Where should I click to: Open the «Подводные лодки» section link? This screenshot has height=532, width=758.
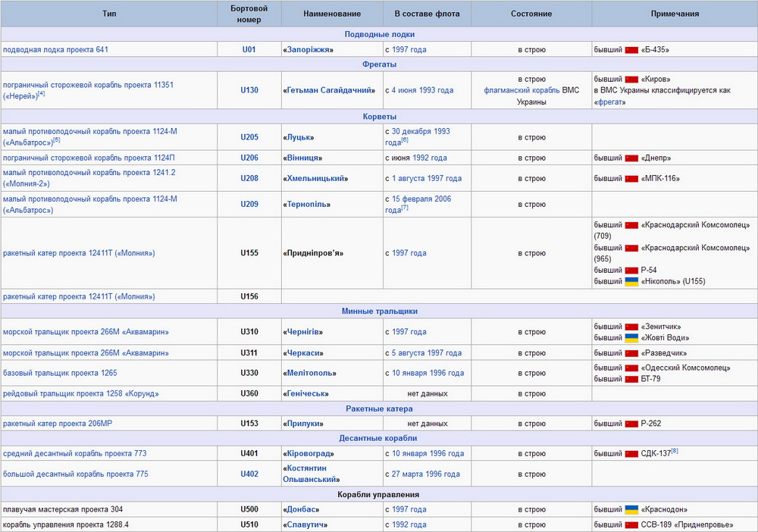pos(380,34)
